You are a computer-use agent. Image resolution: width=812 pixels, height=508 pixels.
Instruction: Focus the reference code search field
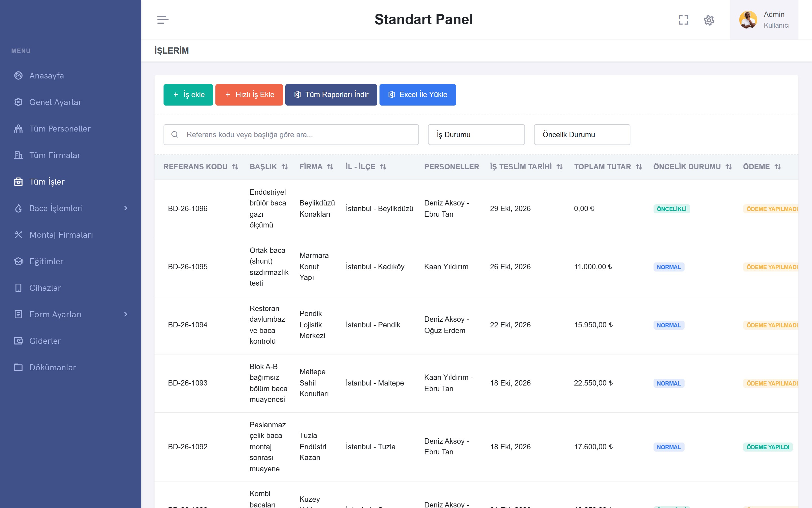click(291, 135)
